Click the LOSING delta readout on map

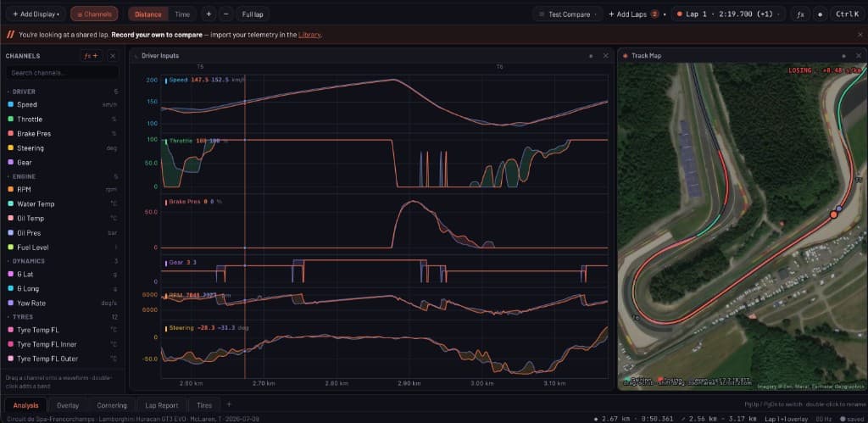click(x=825, y=70)
